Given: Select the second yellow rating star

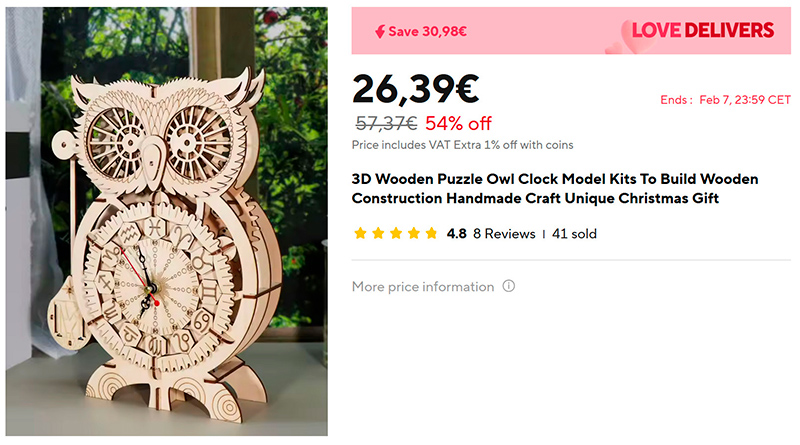Looking at the screenshot, I should [x=377, y=234].
